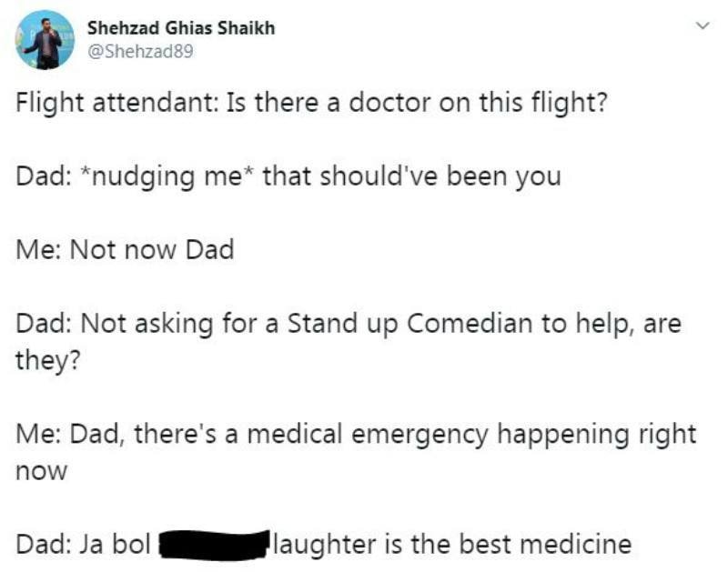This screenshot has height=572, width=728.
Task: Click the 'medical emergency happening right' line
Action: pos(471,434)
